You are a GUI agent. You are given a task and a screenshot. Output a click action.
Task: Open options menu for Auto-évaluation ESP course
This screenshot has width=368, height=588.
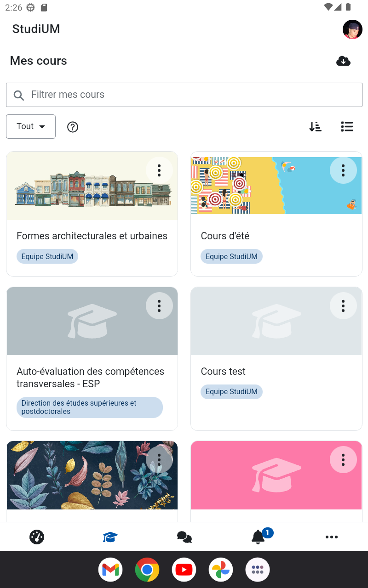click(x=159, y=306)
